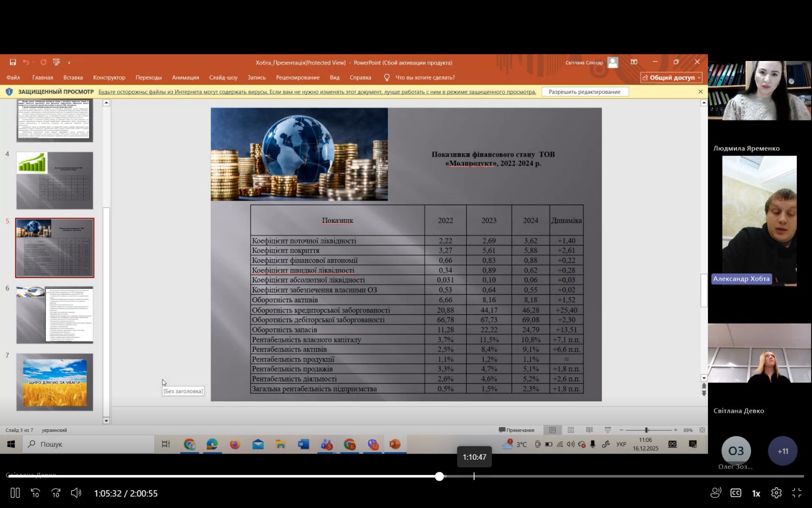Exit full screen mode in the player
812x508 pixels.
click(797, 493)
